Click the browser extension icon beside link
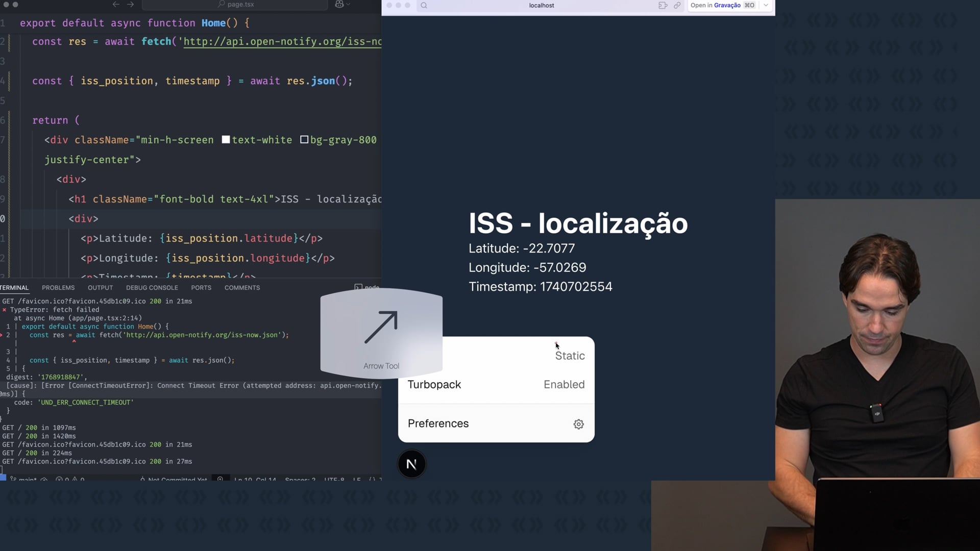The image size is (980, 551). [663, 6]
